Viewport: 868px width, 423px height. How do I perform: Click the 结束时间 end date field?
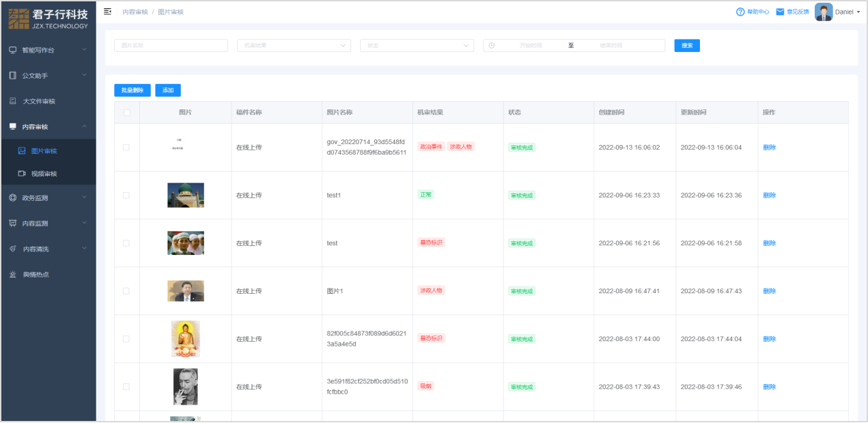click(x=611, y=46)
